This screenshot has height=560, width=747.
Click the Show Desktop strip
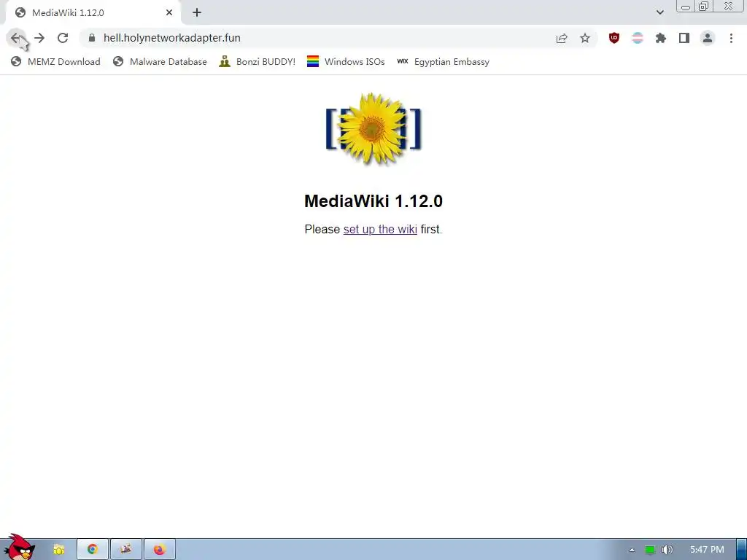[742, 550]
